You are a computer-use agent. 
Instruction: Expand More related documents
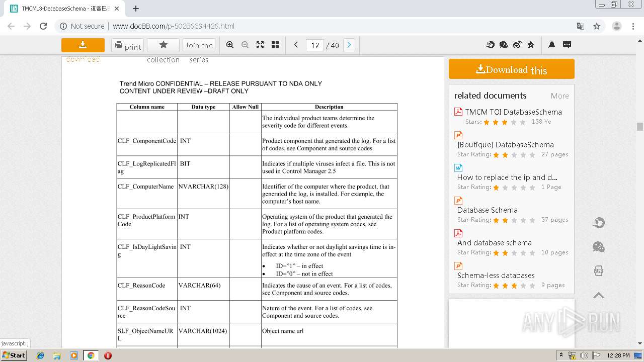coord(559,96)
